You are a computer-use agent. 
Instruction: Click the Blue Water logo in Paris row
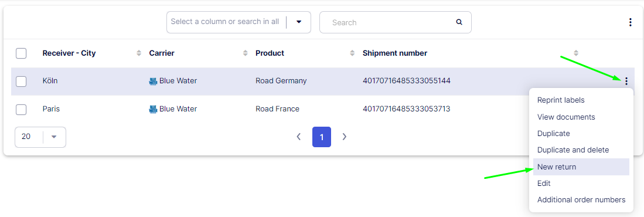pos(153,109)
